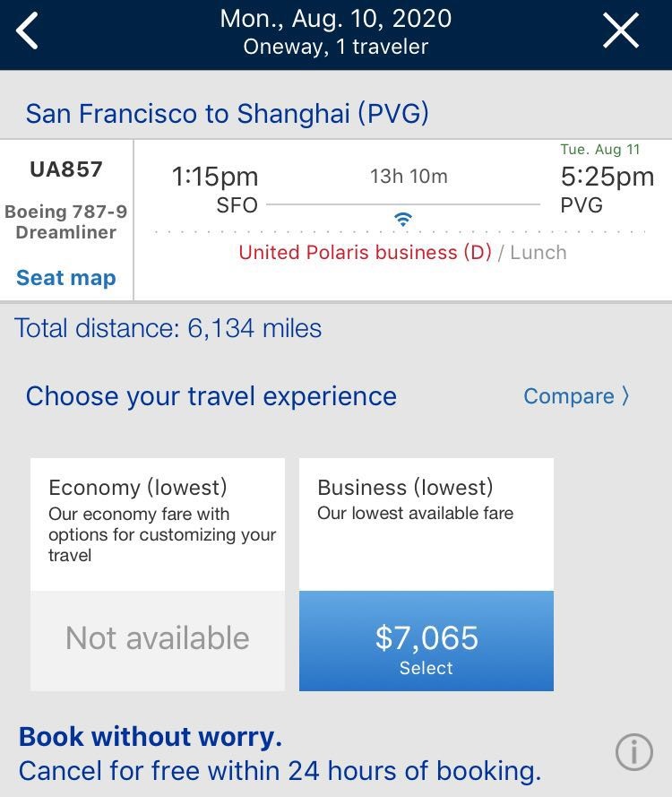
Task: Tap United Polaris business (D) cabin text
Action: click(x=365, y=253)
